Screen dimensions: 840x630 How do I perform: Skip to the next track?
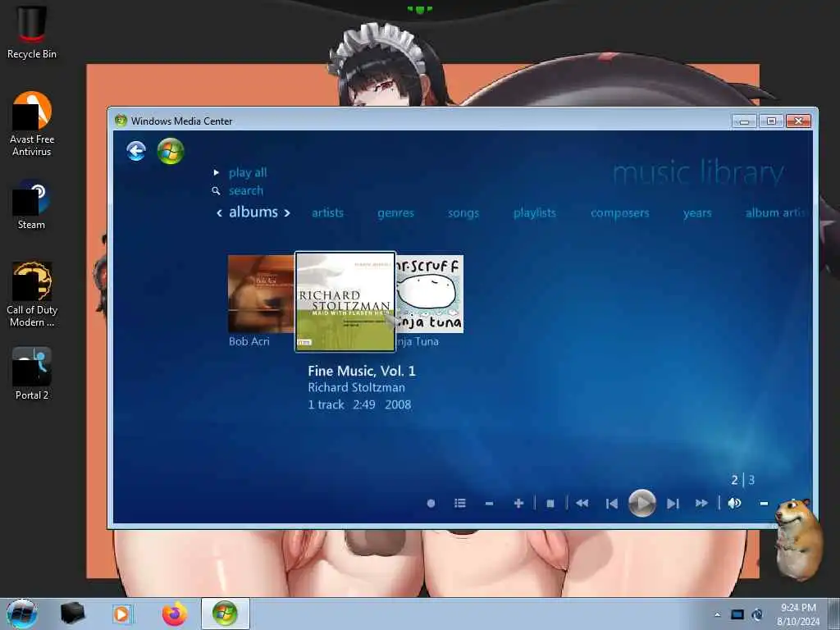[673, 503]
